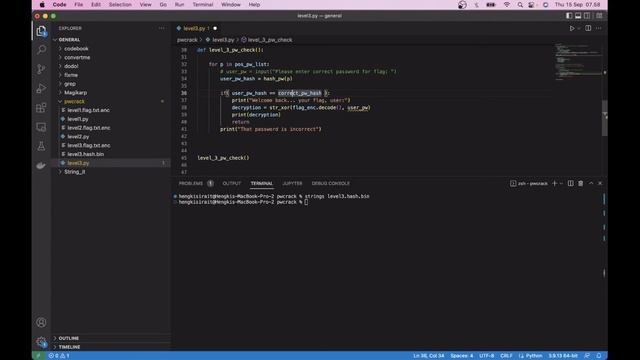The width and height of the screenshot is (640, 360).
Task: Open the Remote Explorer view
Action: [41, 127]
